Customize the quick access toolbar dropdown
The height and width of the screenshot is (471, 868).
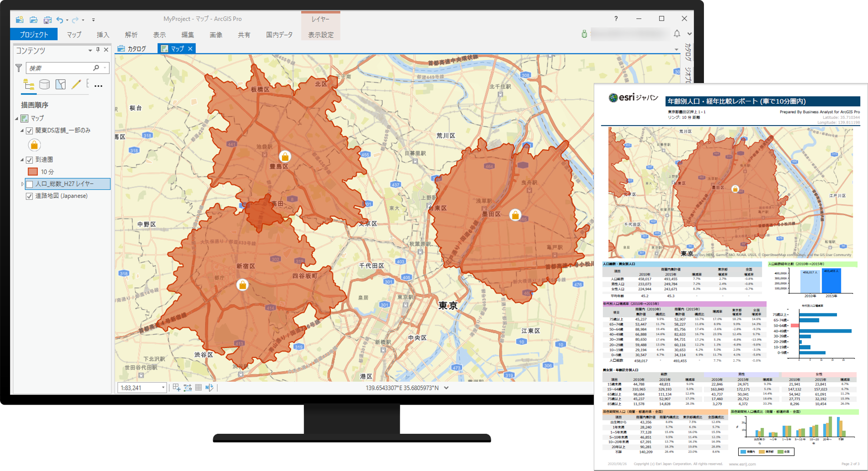point(93,20)
